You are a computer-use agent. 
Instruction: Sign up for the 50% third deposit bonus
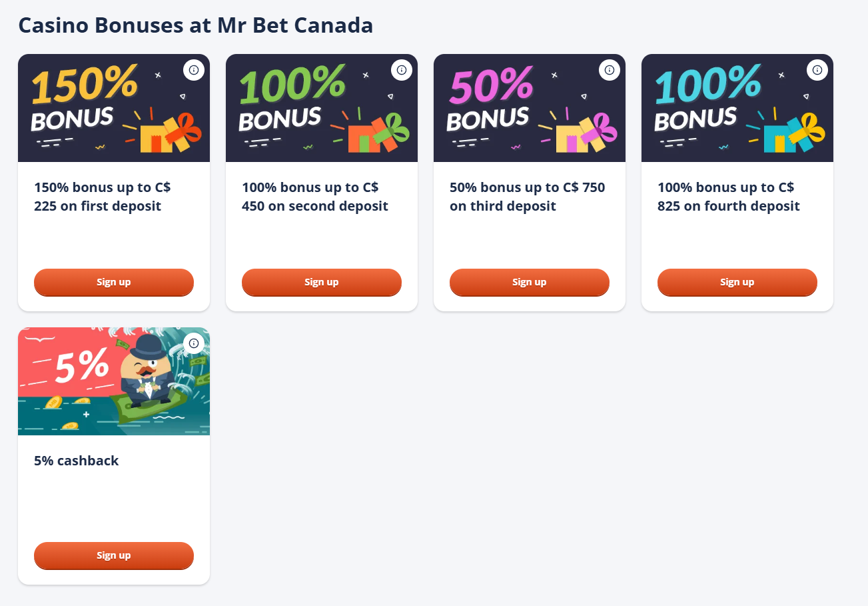(x=529, y=282)
